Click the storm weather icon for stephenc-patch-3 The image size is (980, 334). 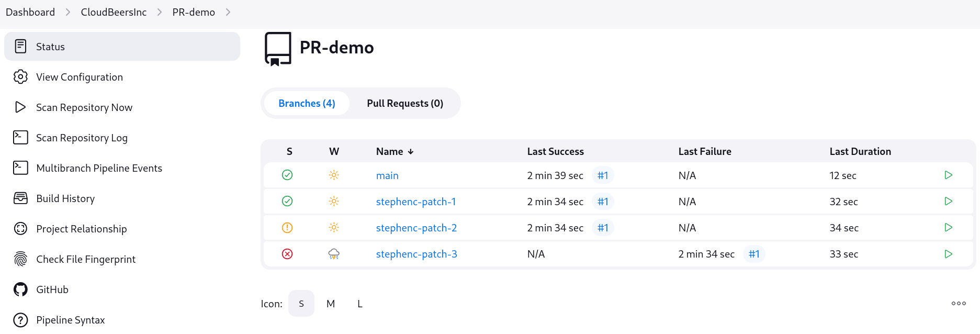pyautogui.click(x=334, y=254)
